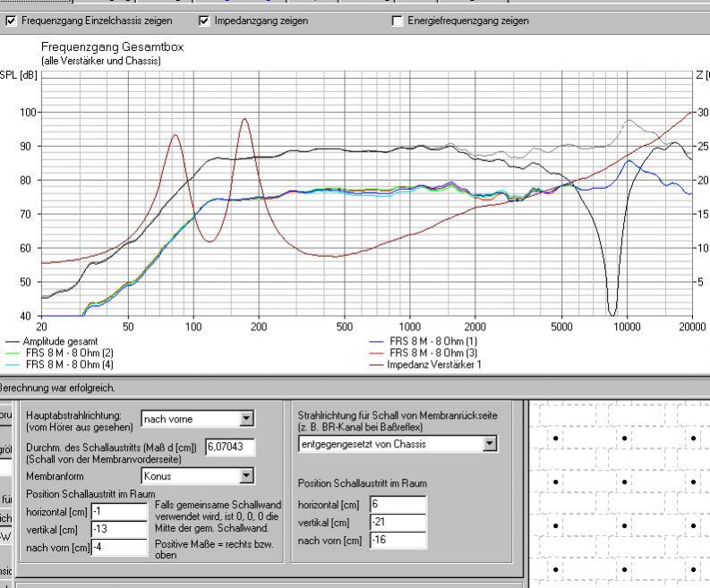Click the nach vorn field containing -16
The image size is (710, 588).
(398, 541)
